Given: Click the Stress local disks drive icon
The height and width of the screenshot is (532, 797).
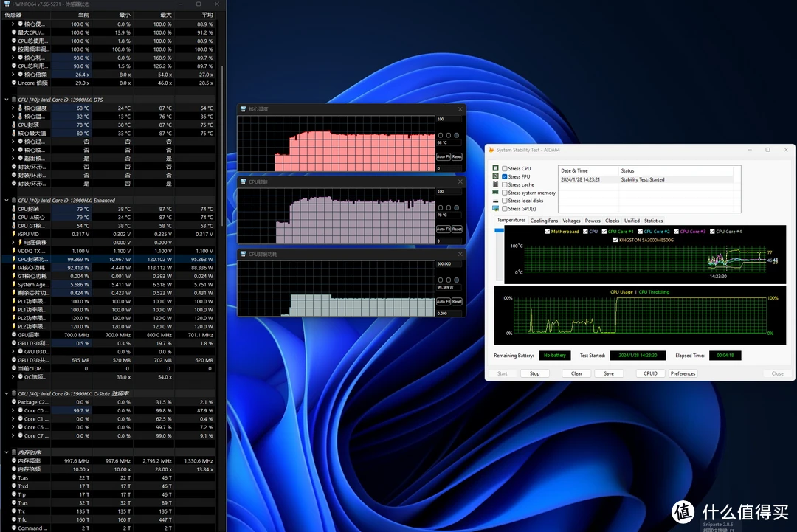Looking at the screenshot, I should pyautogui.click(x=496, y=201).
